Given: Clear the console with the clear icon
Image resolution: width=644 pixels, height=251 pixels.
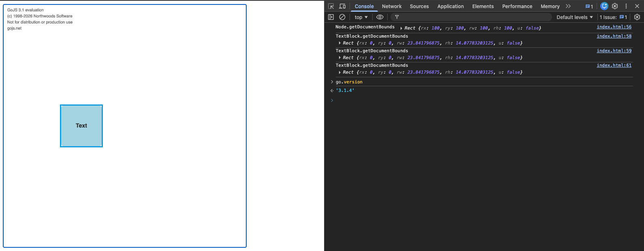Looking at the screenshot, I should coord(342,17).
